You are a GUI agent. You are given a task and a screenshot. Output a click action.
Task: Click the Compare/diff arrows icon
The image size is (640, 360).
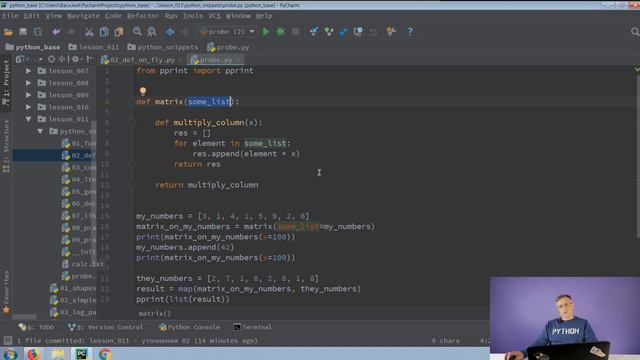click(x=343, y=32)
